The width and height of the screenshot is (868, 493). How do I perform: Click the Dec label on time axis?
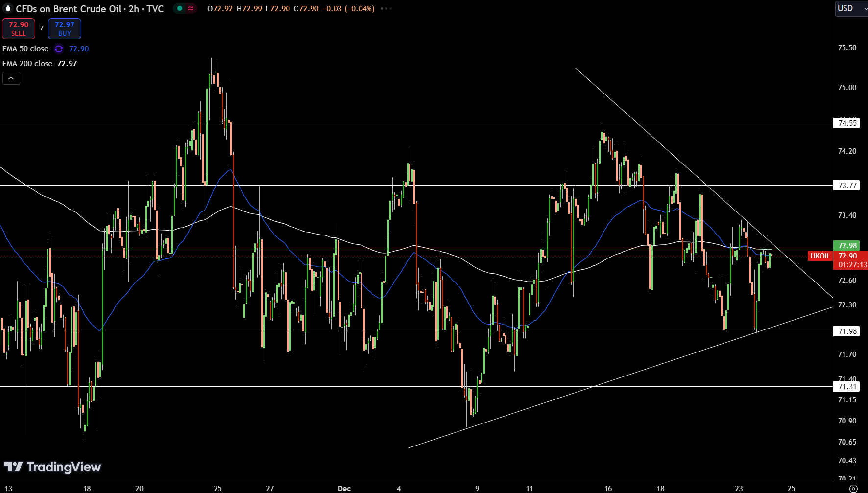click(x=344, y=488)
